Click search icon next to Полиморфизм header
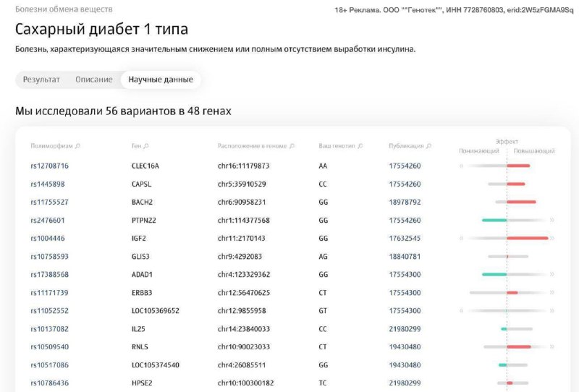The image size is (579, 392). [x=77, y=146]
